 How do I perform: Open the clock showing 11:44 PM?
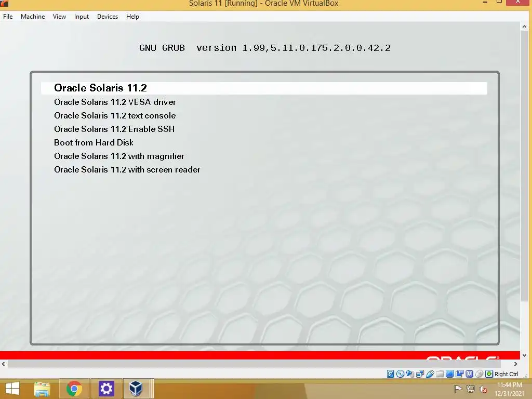(x=509, y=389)
